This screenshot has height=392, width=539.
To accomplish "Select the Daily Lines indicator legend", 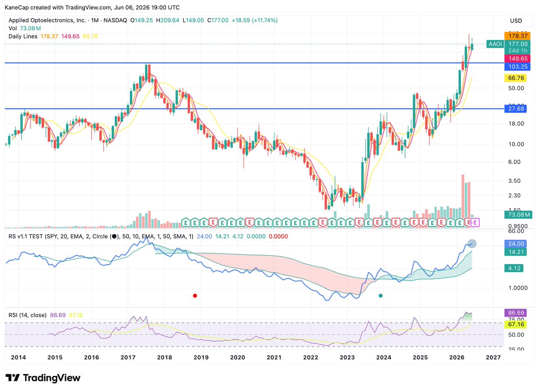I will [23, 36].
